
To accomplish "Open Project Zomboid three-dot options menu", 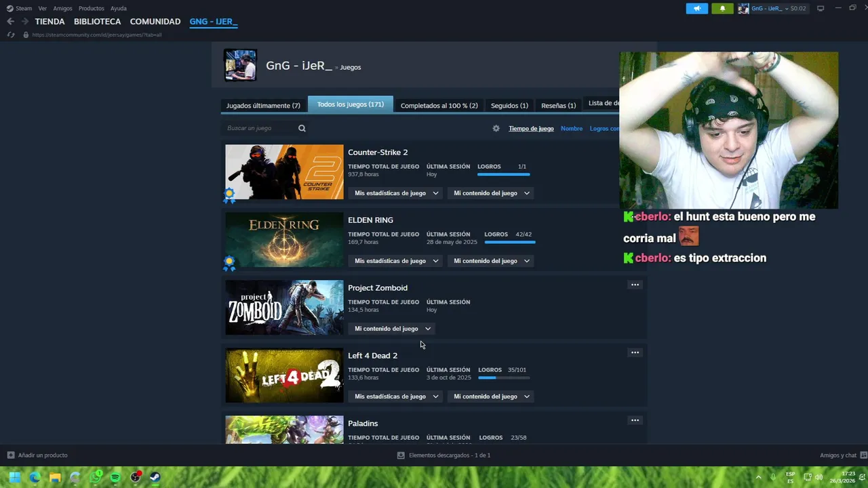I will (635, 285).
